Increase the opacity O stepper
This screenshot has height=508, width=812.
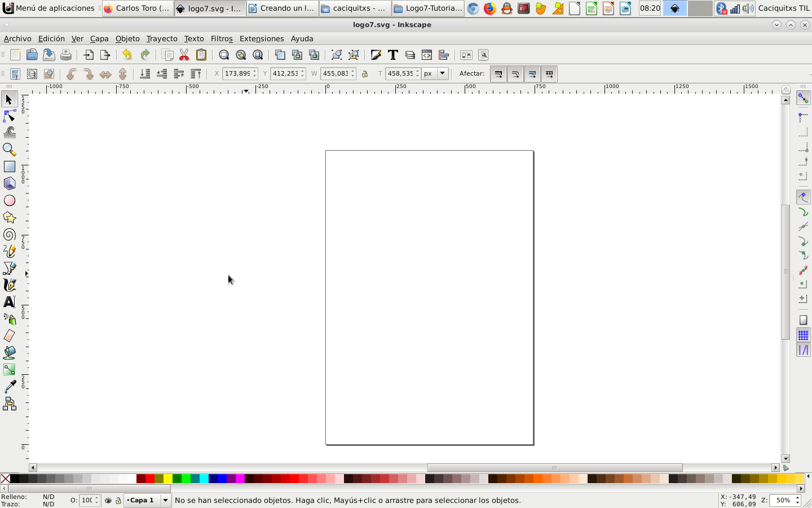point(97,498)
